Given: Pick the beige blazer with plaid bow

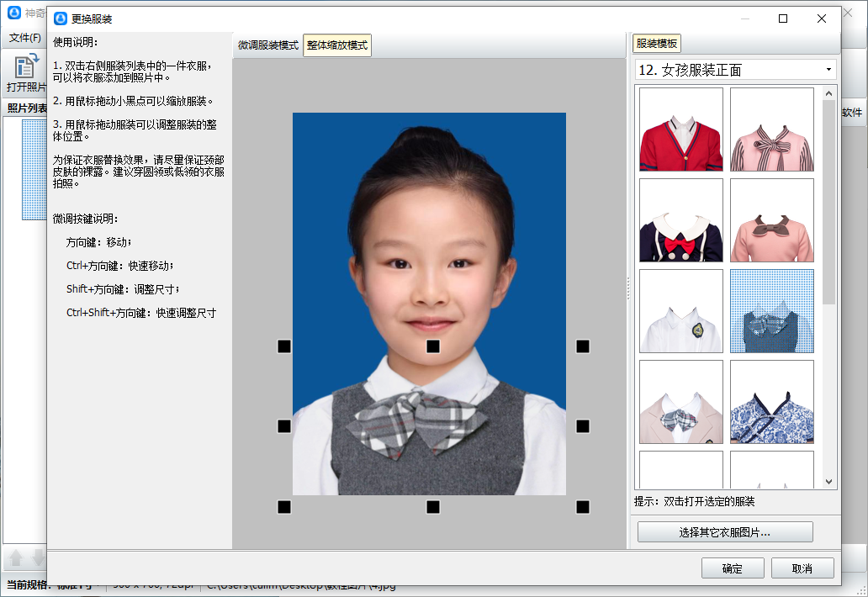Looking at the screenshot, I should pyautogui.click(x=681, y=402).
